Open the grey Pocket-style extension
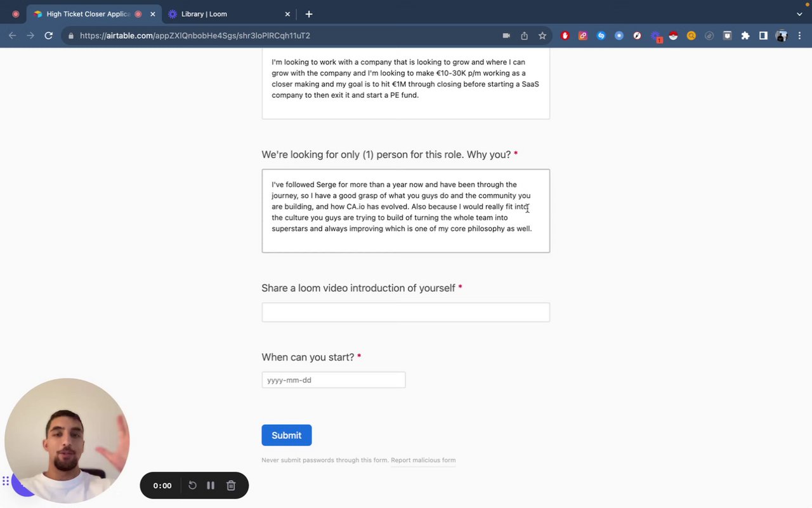 pyautogui.click(x=728, y=36)
